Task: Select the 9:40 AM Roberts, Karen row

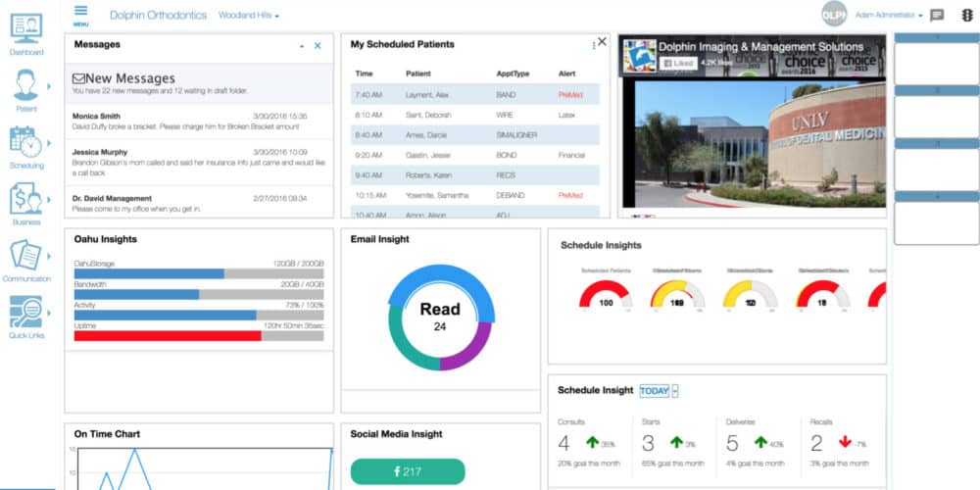Action: [x=475, y=175]
